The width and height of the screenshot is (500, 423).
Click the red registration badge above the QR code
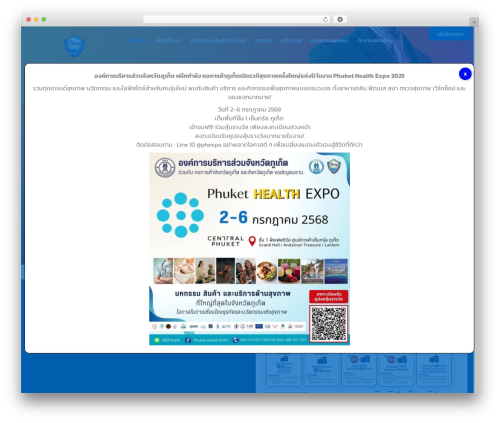[329, 296]
